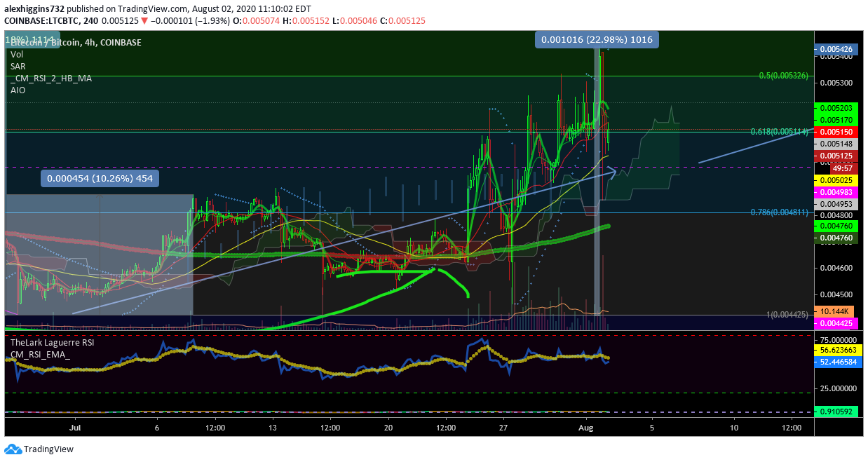This screenshot has height=462, width=868.
Task: Click the 13 date label on the time axis
Action: click(272, 426)
